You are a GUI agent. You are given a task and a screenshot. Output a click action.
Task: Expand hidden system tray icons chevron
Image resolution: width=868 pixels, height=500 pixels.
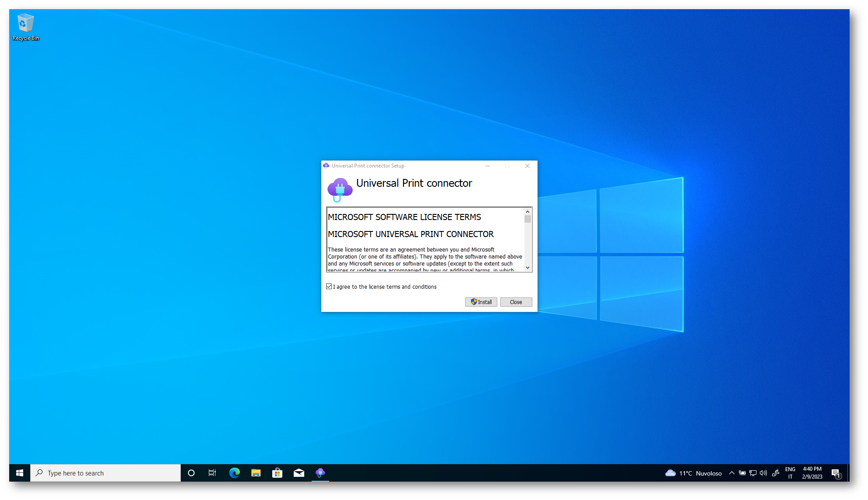(x=731, y=473)
